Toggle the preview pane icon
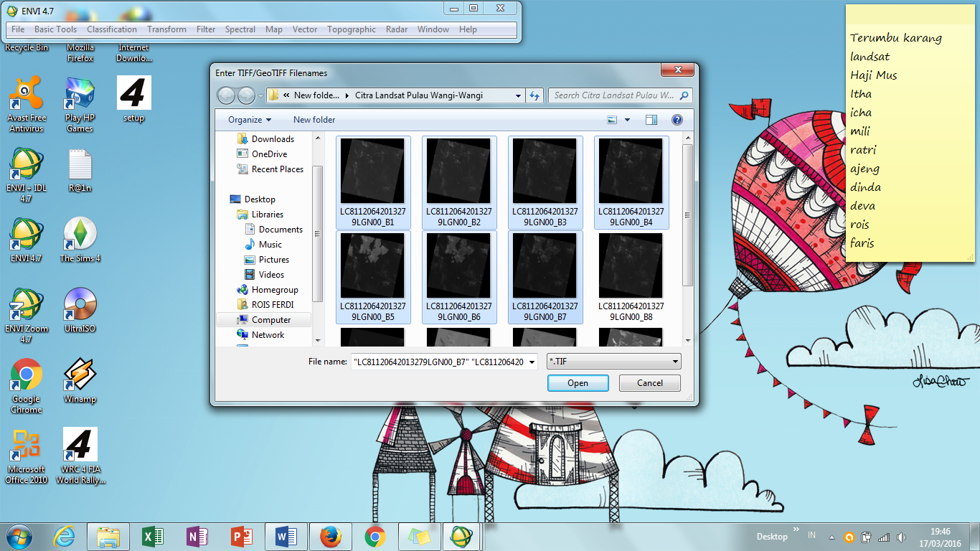 click(x=651, y=120)
